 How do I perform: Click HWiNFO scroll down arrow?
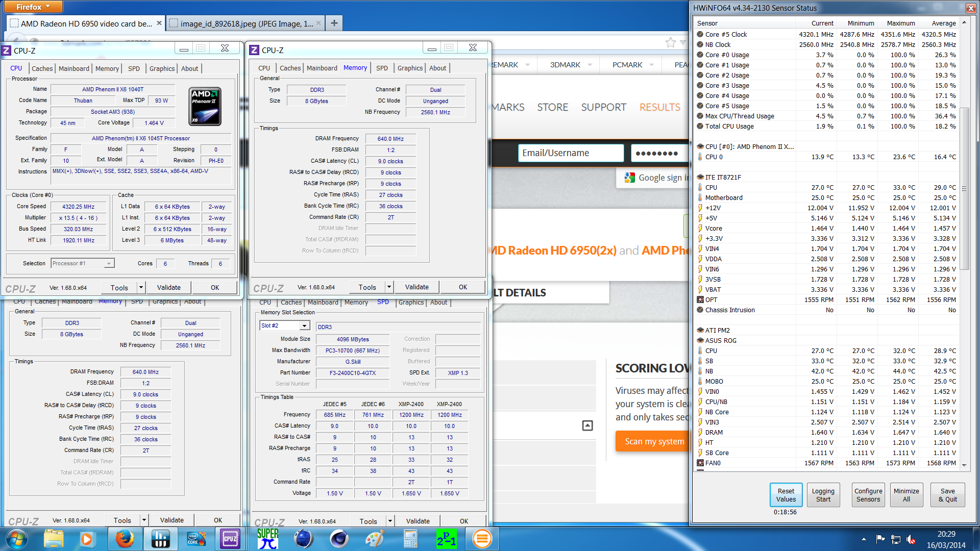964,465
